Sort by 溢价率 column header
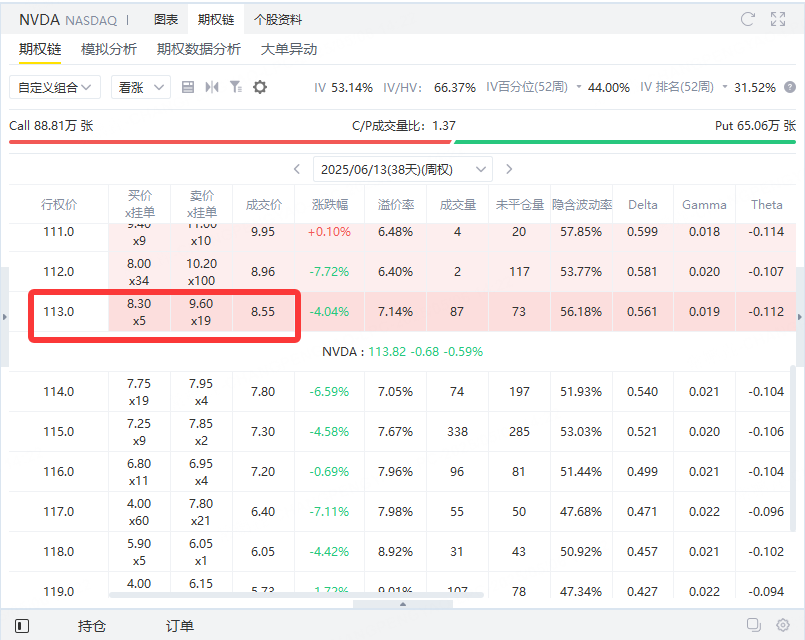 tap(396, 205)
